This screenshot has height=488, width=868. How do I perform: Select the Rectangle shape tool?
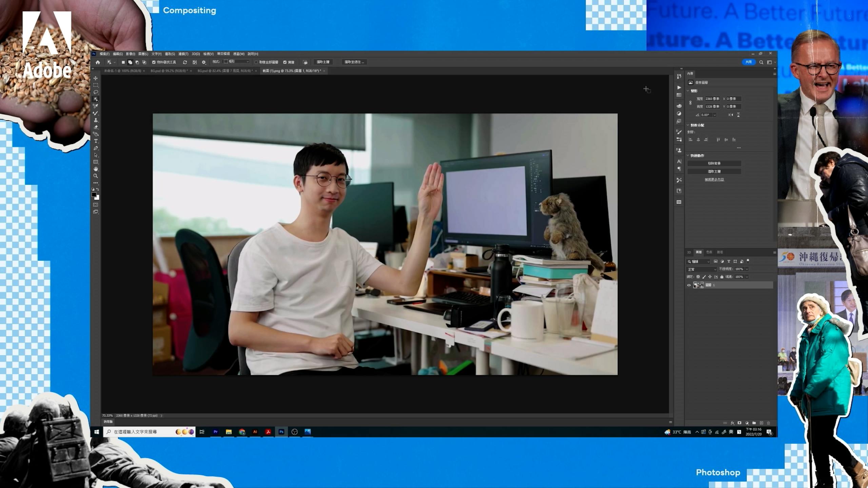96,162
